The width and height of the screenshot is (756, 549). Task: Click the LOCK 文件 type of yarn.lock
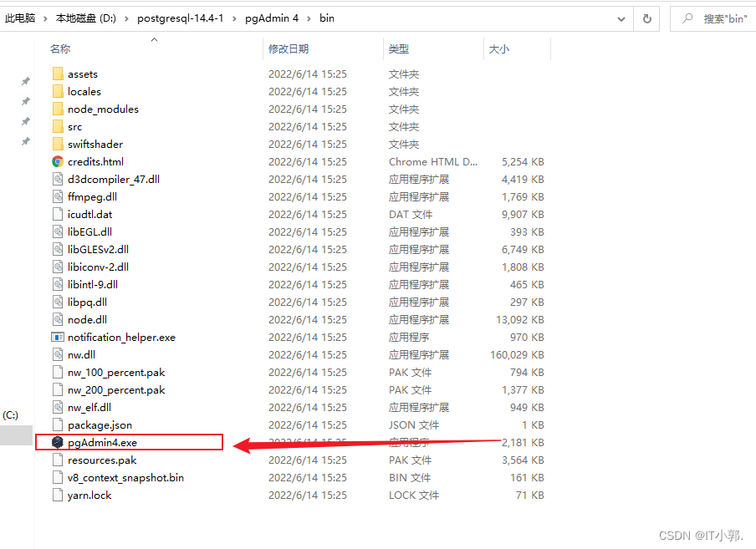coord(414,496)
